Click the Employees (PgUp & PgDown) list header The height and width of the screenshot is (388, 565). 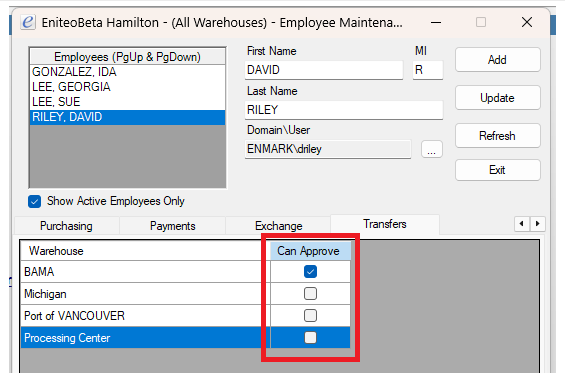pos(128,57)
